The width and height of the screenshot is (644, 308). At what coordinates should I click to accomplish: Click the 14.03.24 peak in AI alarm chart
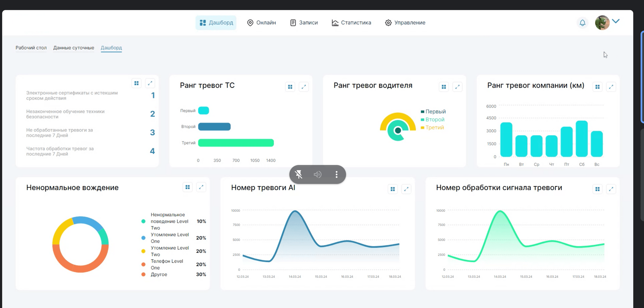[x=295, y=211]
